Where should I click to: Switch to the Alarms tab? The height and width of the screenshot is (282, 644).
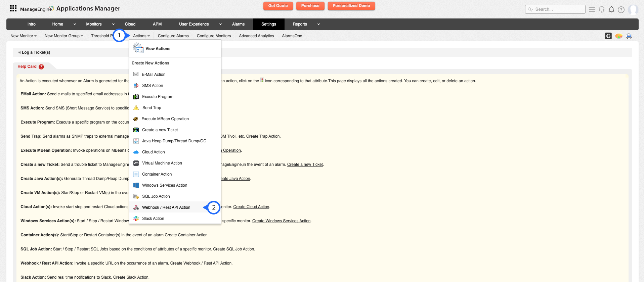(238, 24)
